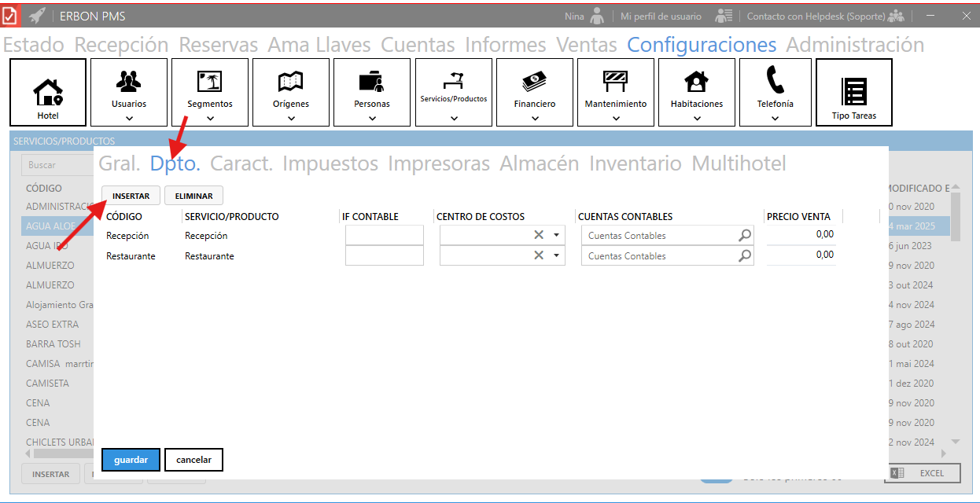
Task: Click the list's vertical scrollbar thumb
Action: (956, 218)
